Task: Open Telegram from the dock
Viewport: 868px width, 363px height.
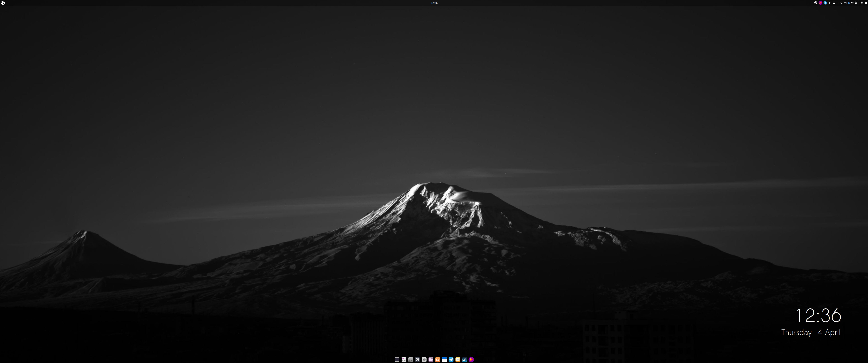Action: [x=451, y=360]
